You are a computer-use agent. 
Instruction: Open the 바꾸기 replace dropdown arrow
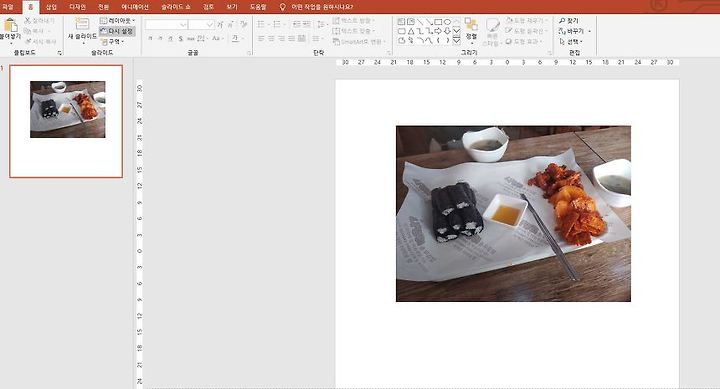pos(590,31)
